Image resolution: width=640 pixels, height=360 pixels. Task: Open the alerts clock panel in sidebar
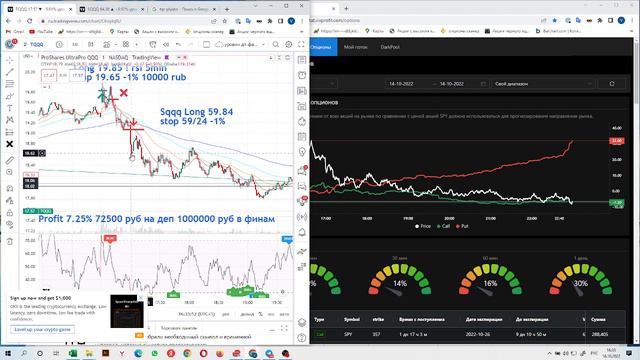pyautogui.click(x=302, y=75)
